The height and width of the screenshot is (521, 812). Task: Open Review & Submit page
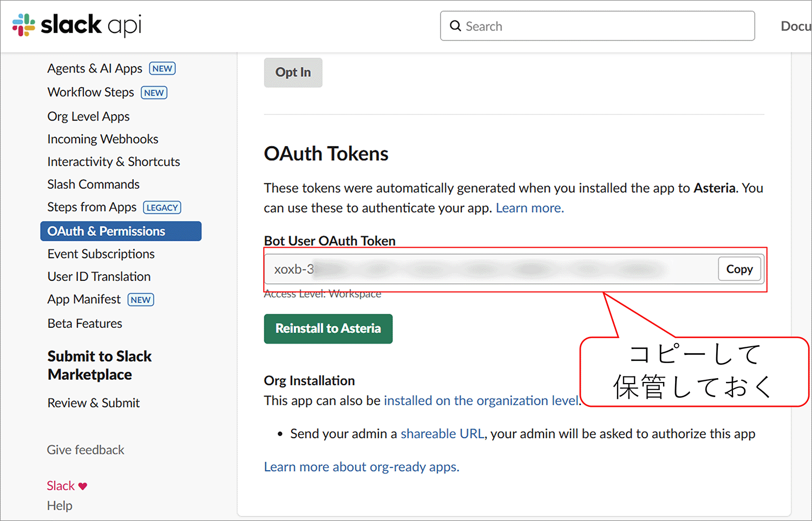click(x=94, y=403)
